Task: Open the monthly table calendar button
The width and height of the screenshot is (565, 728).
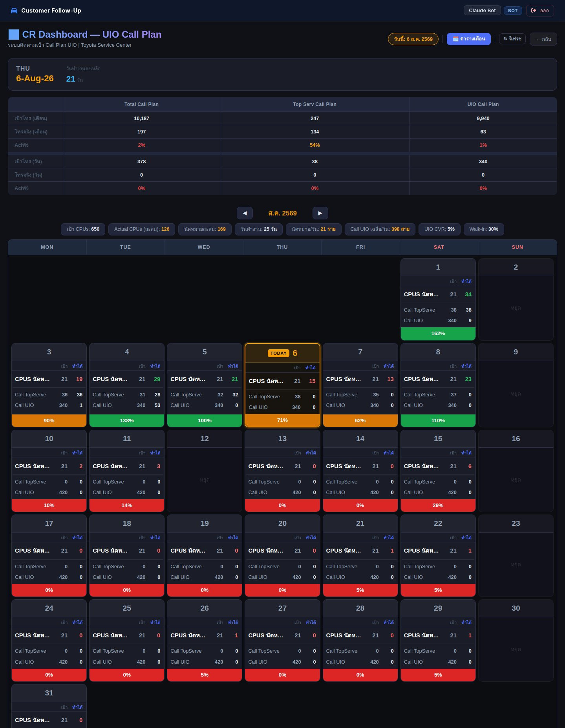Action: (468, 39)
